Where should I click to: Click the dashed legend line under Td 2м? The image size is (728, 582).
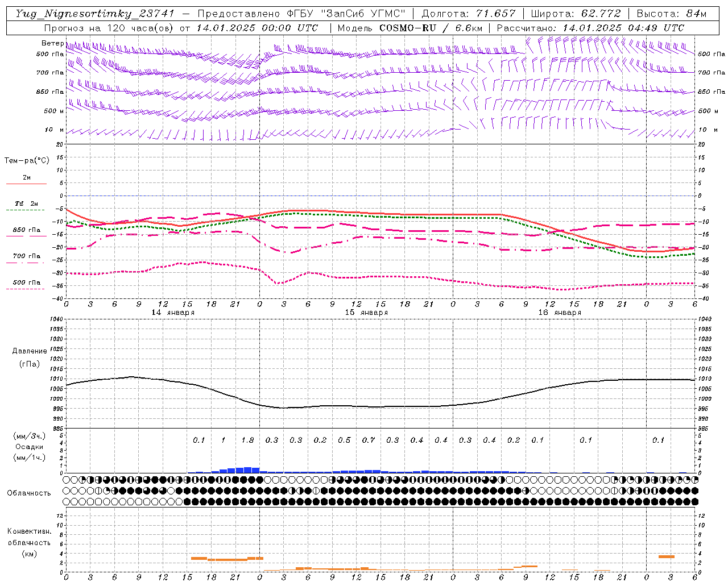26,210
